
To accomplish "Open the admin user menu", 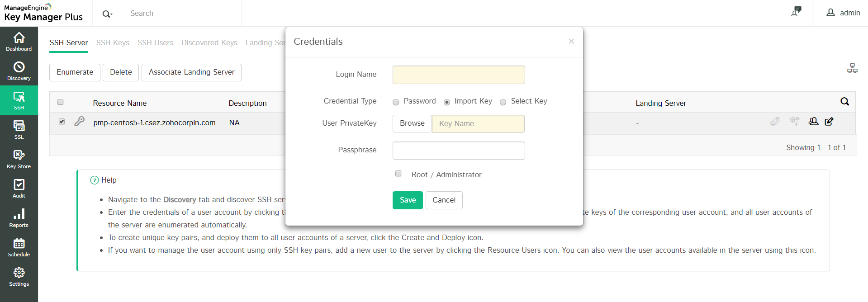I will [843, 13].
